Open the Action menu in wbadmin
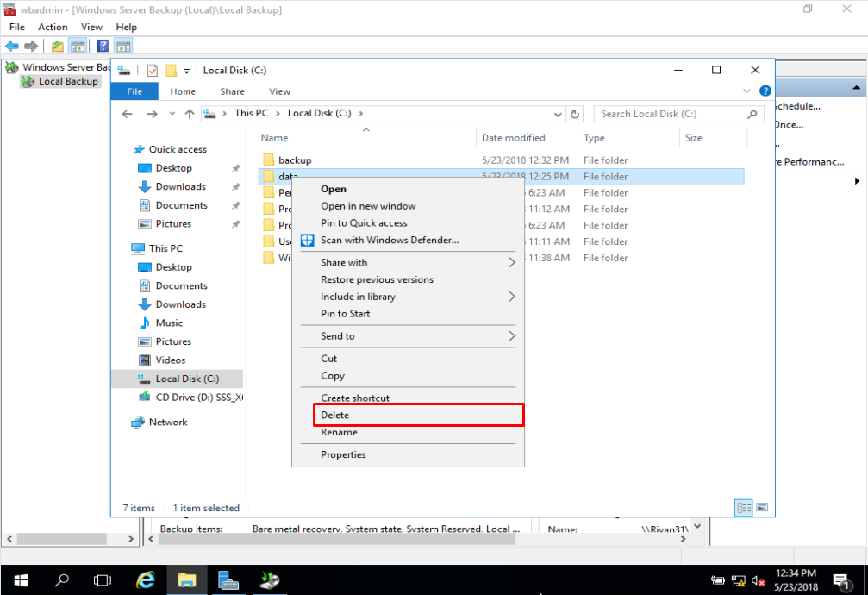 53,27
